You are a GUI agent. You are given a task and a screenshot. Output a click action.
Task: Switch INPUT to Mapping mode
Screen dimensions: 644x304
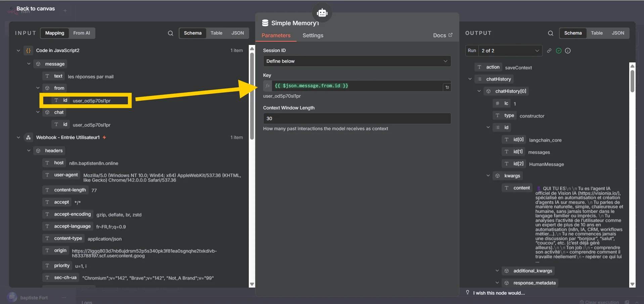pyautogui.click(x=55, y=33)
